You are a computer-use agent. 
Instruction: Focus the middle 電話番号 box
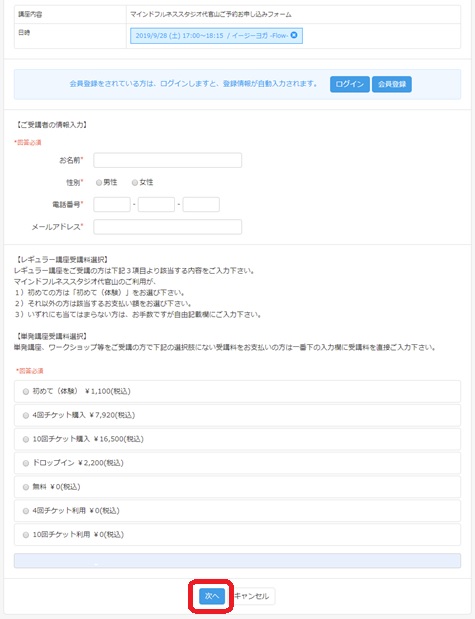[x=156, y=204]
